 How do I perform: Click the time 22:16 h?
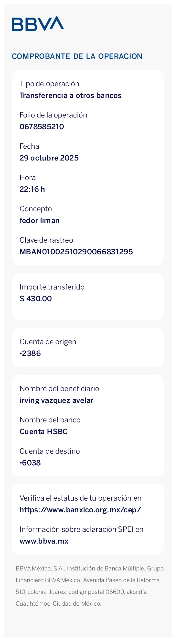[32, 189]
